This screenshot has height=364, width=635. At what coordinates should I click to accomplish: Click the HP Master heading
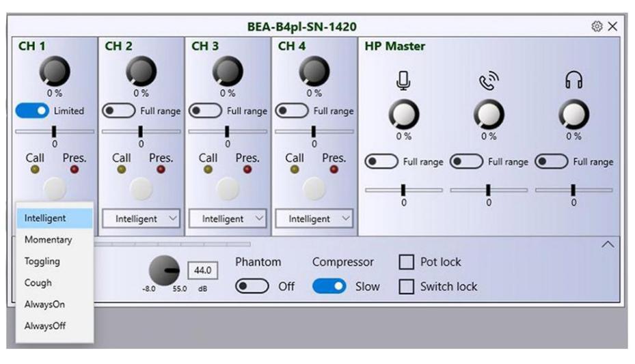395,46
